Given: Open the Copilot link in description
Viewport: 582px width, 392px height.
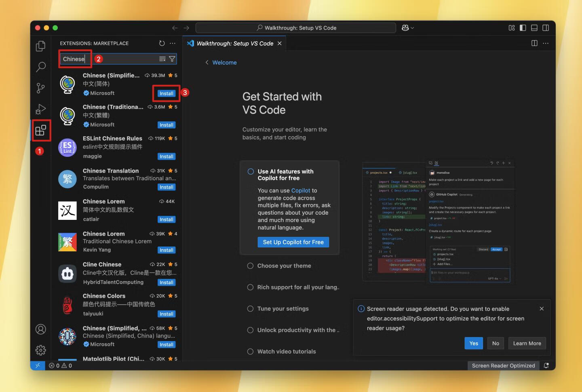Looking at the screenshot, I should click(301, 190).
